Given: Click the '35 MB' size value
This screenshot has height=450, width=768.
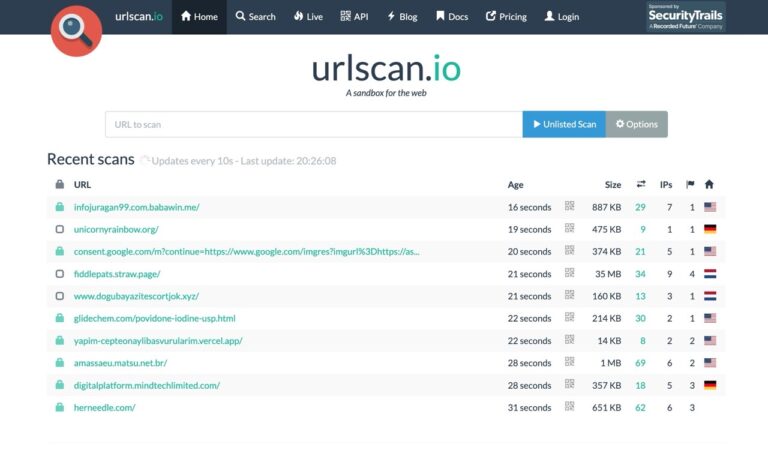Looking at the screenshot, I should pos(608,274).
